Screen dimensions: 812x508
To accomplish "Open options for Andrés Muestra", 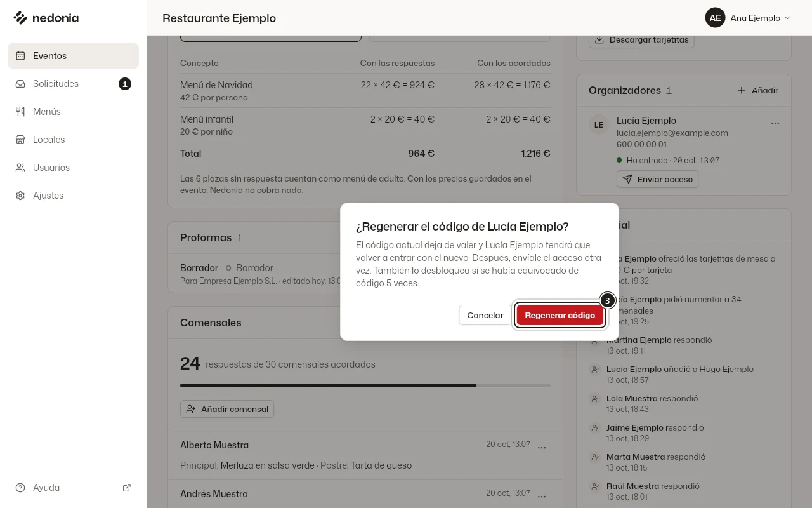I will coord(542,497).
